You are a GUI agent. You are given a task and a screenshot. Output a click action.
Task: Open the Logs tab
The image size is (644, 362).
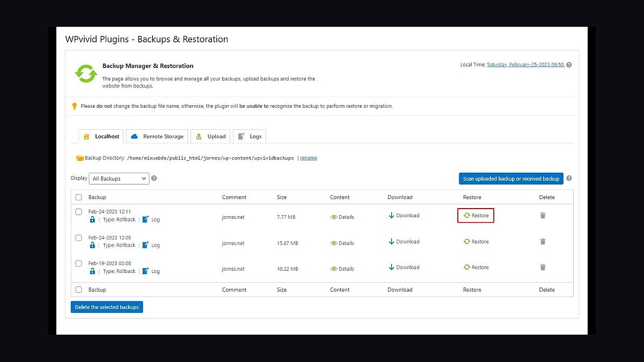coord(250,136)
